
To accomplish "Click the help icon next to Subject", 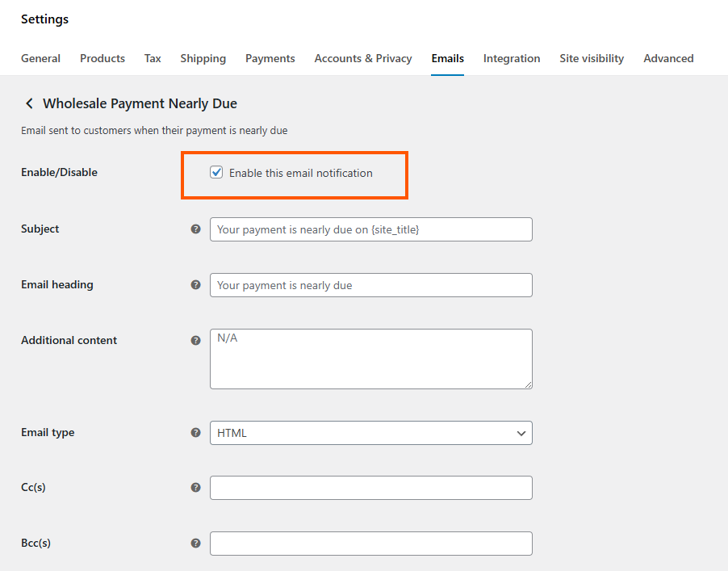I will pos(195,229).
